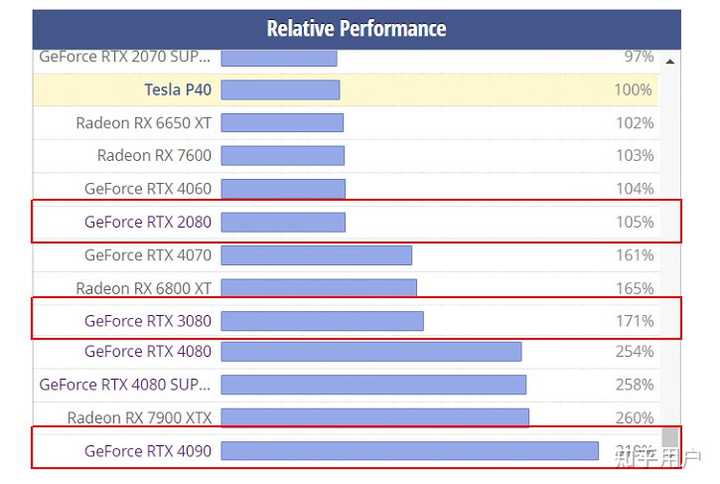This screenshot has height=484, width=720.
Task: Click the Radeon RX 7900 XTX label
Action: pos(140,418)
